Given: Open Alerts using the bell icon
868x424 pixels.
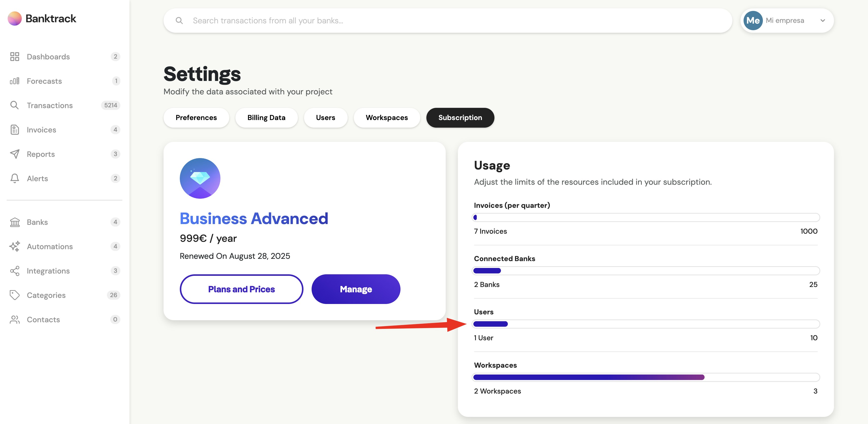Looking at the screenshot, I should [x=14, y=178].
